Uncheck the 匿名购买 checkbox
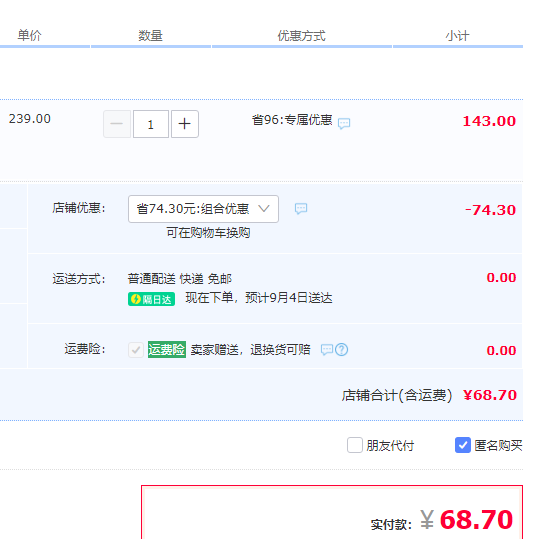Viewport: 540px width, 539px height. tap(463, 445)
